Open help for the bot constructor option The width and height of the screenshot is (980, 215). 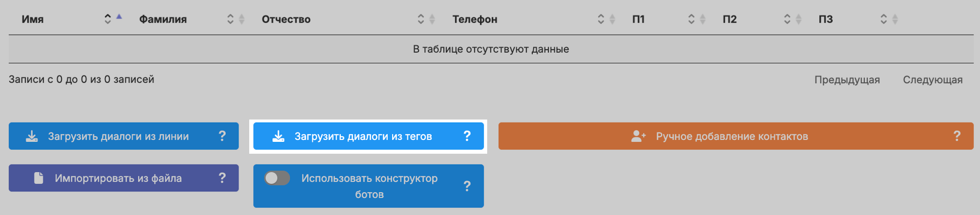point(467,186)
